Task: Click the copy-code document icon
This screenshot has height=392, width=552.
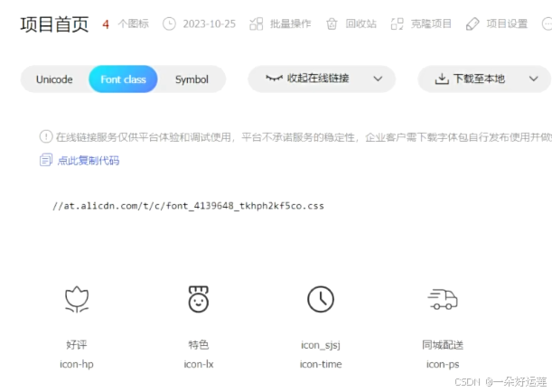Action: [x=46, y=160]
